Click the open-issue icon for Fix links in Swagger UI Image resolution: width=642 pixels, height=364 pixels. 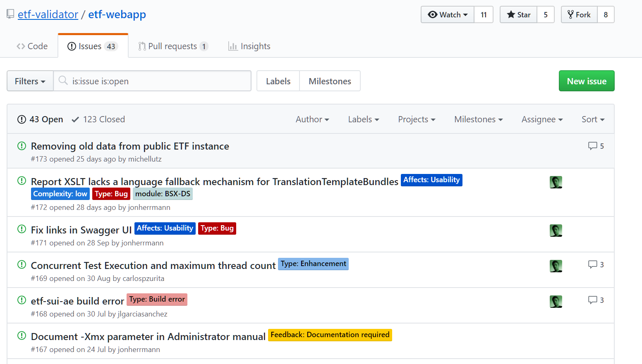pyautogui.click(x=22, y=229)
